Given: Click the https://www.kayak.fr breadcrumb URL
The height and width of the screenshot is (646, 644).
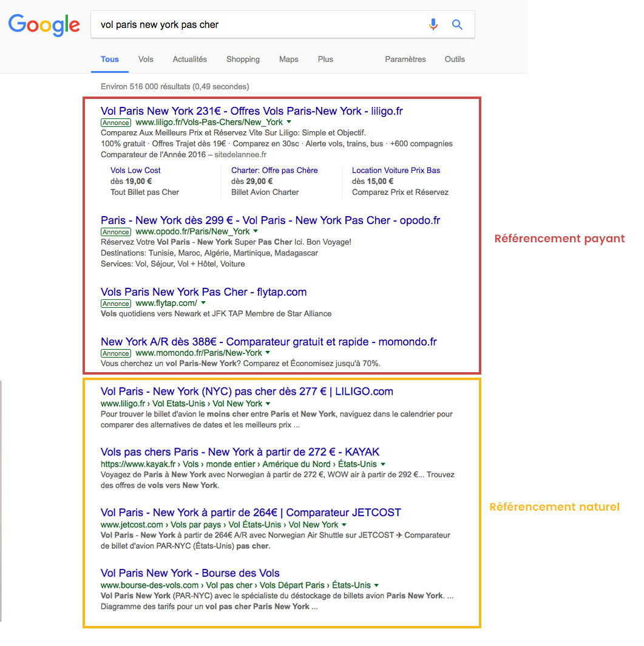Looking at the screenshot, I should pos(138,464).
